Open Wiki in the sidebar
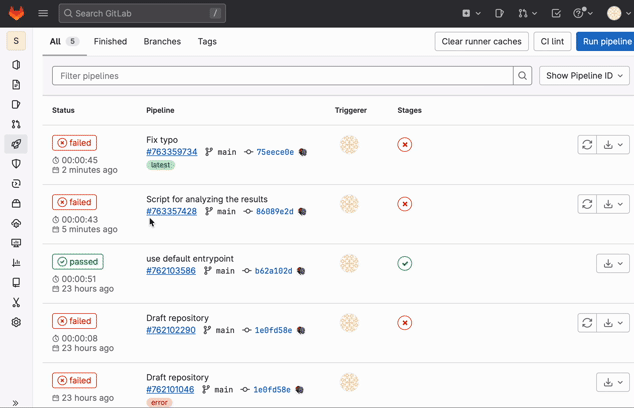The image size is (634, 408). coord(16,283)
